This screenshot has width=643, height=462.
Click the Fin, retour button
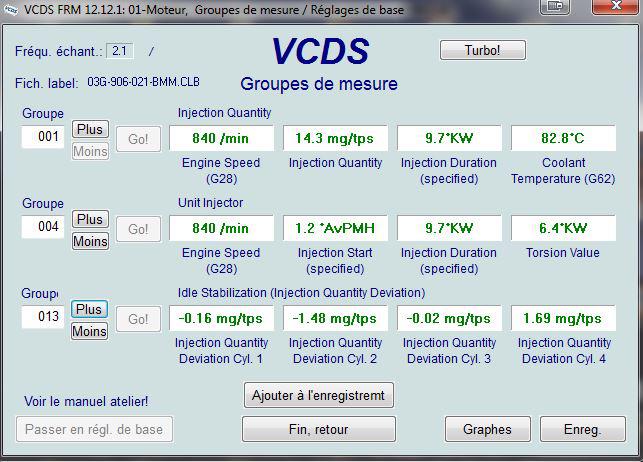[319, 429]
